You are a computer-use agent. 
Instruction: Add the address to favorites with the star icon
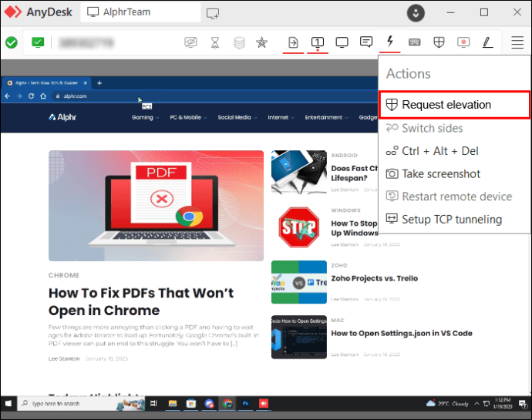(261, 42)
